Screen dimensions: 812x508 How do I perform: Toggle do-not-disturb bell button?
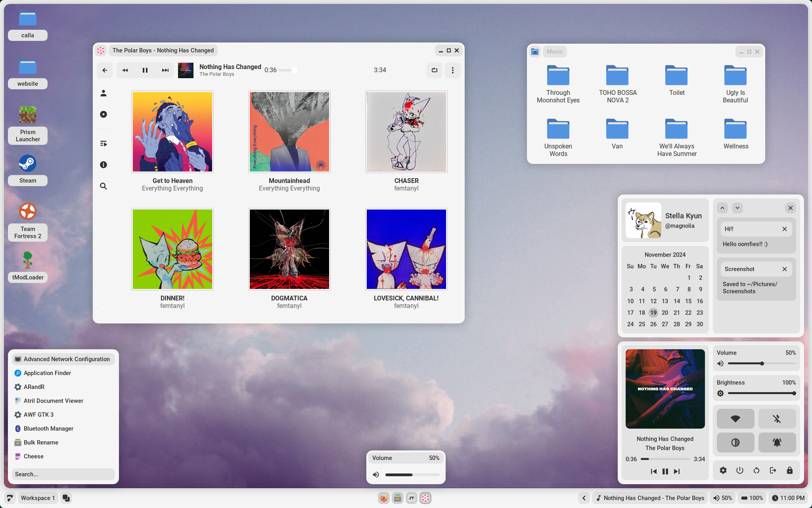(777, 443)
